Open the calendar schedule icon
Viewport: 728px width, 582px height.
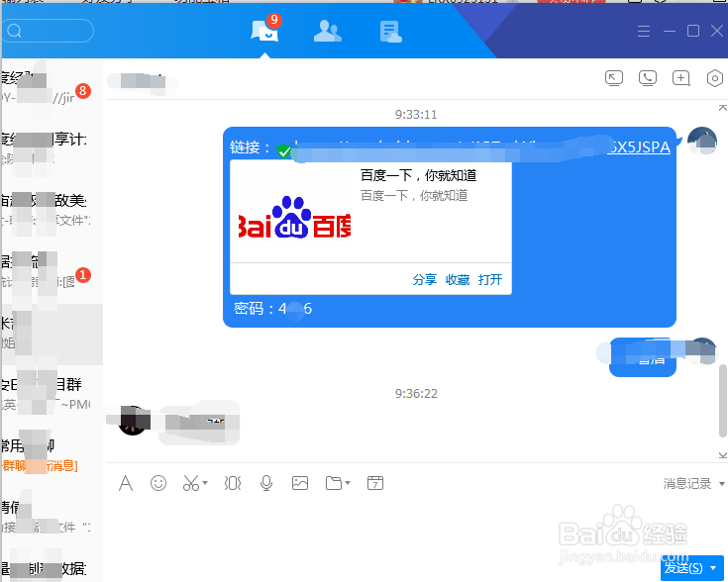coord(375,483)
